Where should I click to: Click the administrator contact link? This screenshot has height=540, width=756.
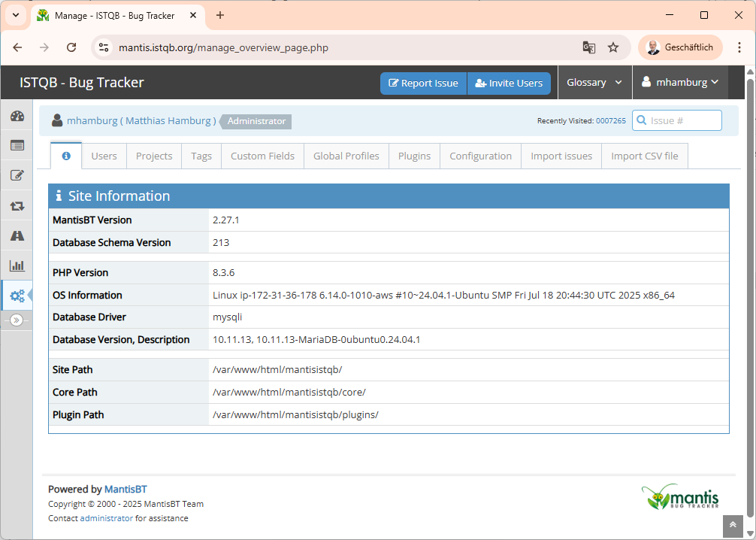click(x=107, y=518)
